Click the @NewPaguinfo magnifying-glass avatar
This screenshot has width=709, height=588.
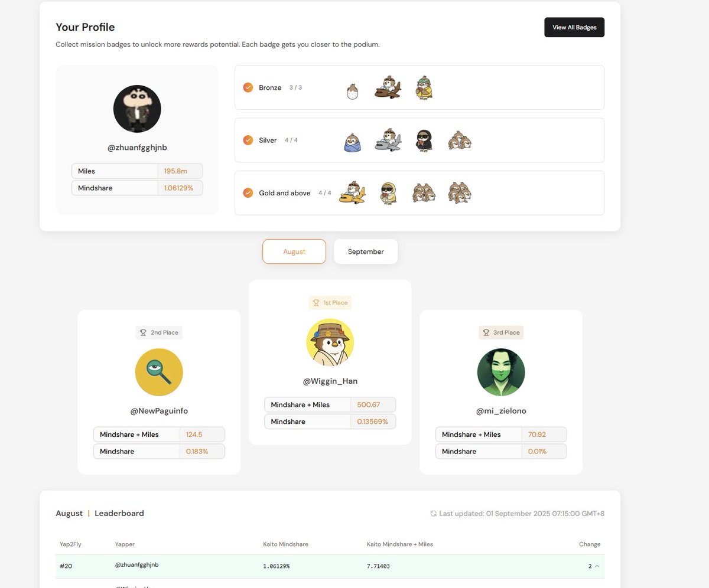159,373
